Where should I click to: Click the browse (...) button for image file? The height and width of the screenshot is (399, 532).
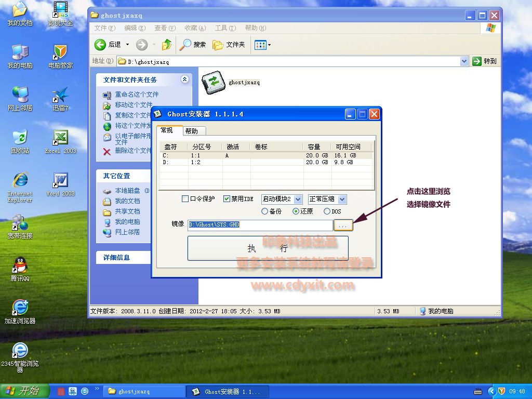coord(343,225)
